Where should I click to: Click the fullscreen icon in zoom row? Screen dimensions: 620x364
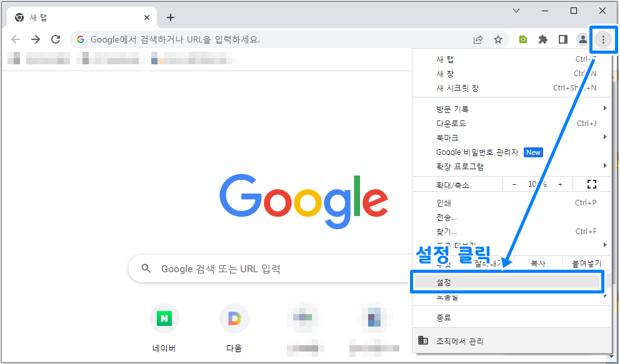click(592, 184)
